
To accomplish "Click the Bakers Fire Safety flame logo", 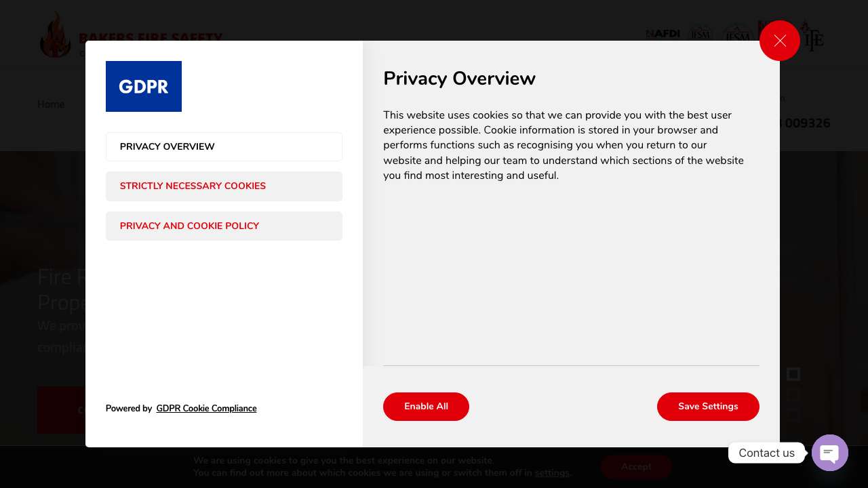I will (x=56, y=35).
